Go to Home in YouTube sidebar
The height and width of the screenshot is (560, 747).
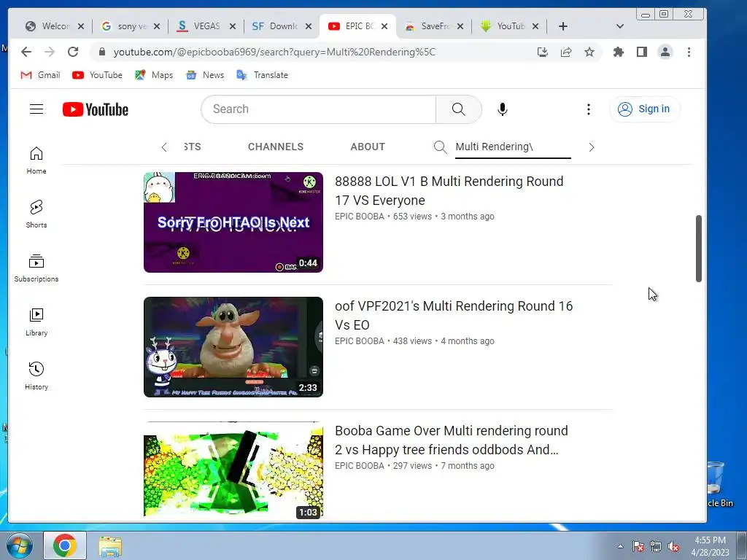36,160
